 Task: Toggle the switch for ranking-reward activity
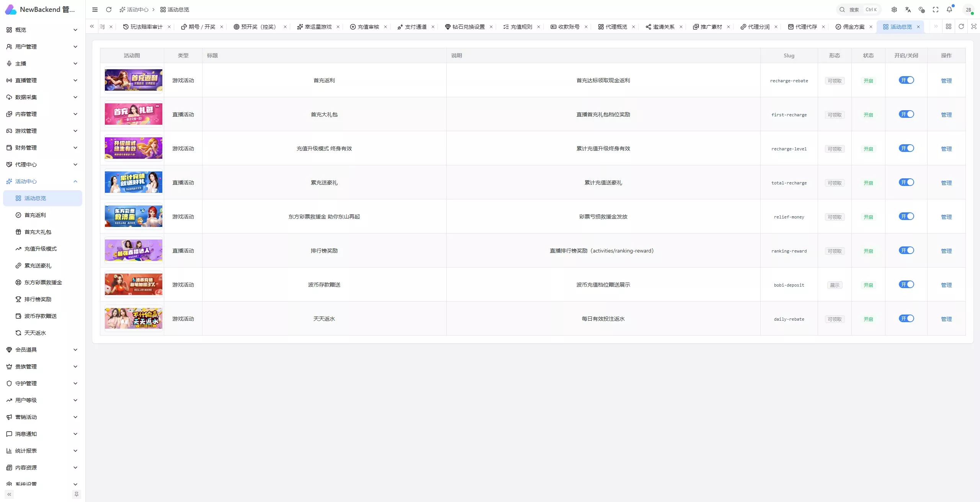906,251
